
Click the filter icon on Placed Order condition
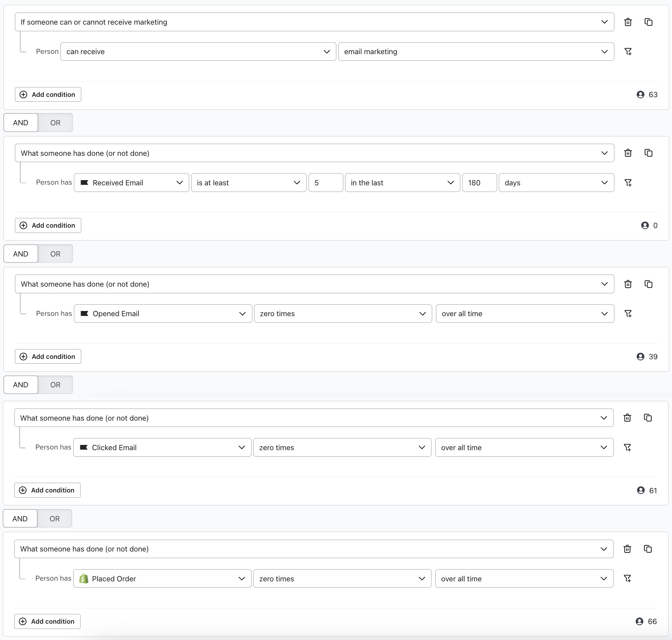[628, 578]
